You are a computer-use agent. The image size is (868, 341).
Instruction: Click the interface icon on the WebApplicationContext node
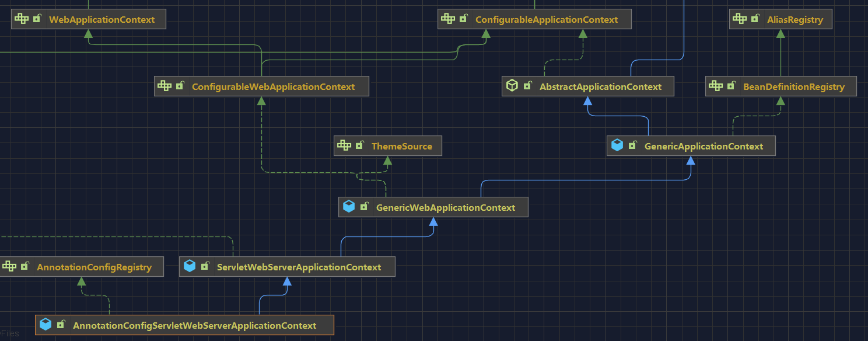22,19
